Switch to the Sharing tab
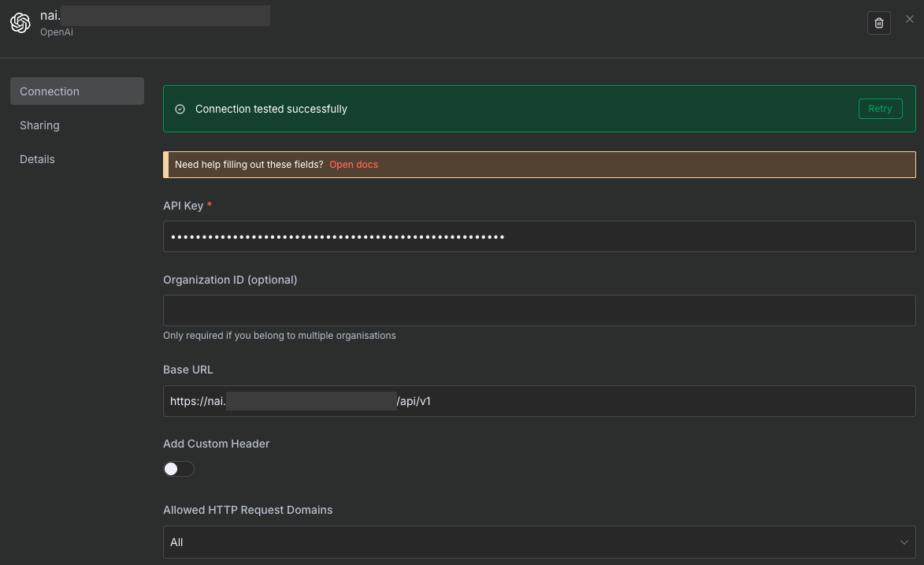This screenshot has height=565, width=924. point(39,125)
